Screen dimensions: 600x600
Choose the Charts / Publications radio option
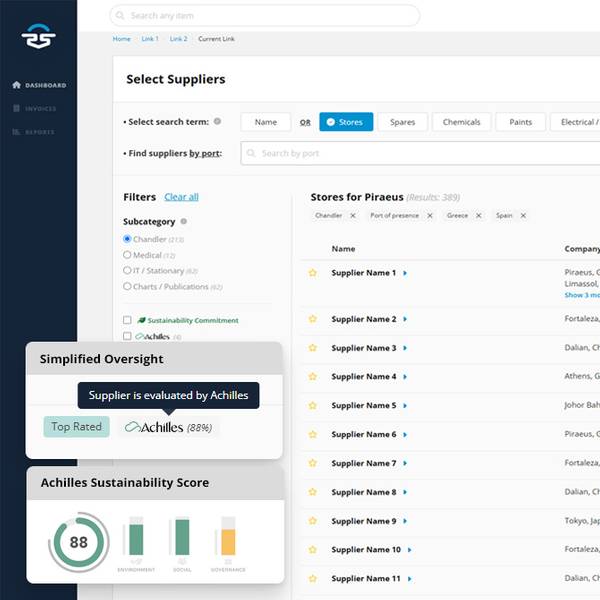pyautogui.click(x=127, y=286)
